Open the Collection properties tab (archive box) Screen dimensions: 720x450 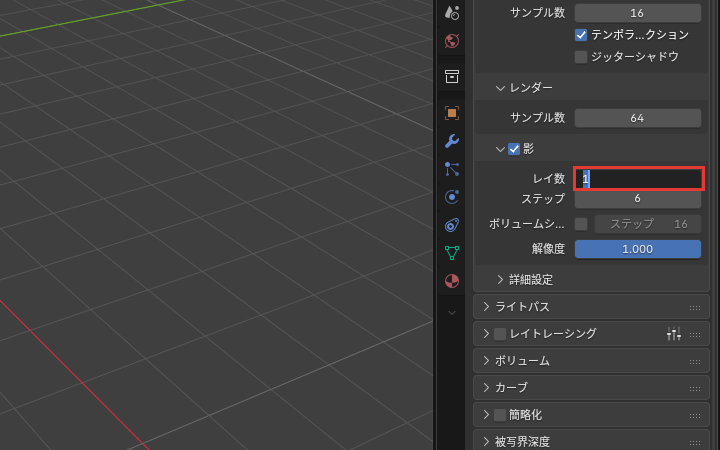452,77
